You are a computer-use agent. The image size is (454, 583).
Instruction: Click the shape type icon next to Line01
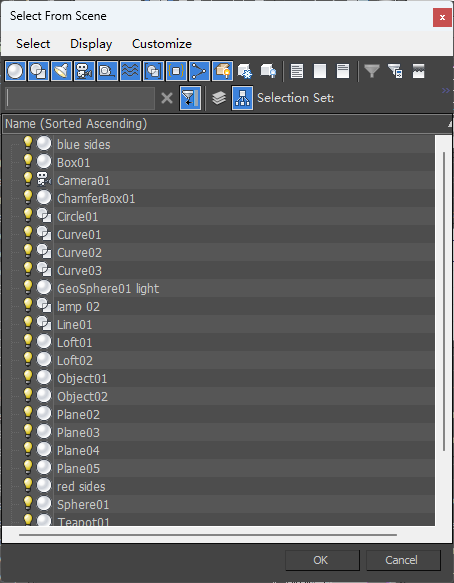[x=44, y=324]
